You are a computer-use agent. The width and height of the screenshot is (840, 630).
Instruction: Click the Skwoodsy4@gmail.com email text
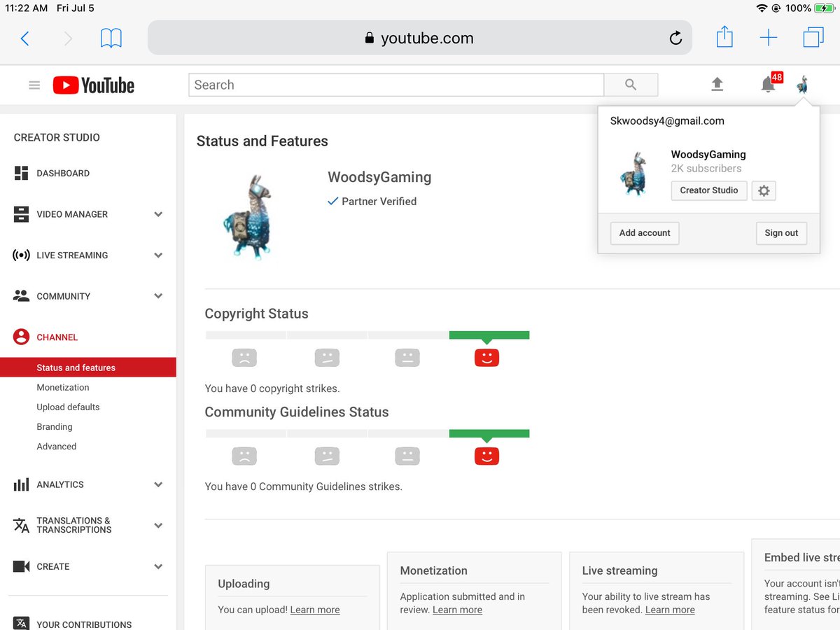[x=667, y=121]
